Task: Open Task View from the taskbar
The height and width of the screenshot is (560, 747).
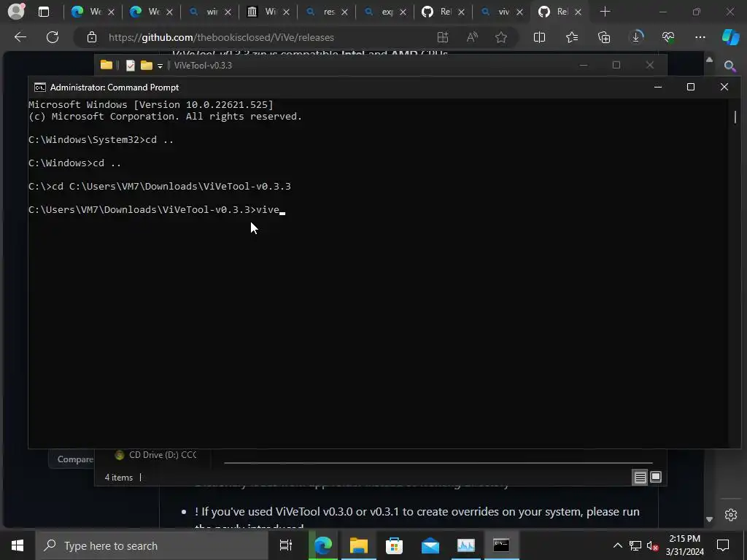Action: (x=285, y=545)
